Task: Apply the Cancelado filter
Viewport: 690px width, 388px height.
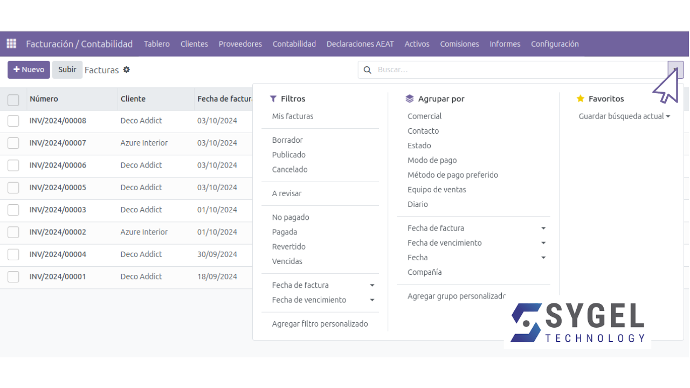Action: (x=290, y=169)
